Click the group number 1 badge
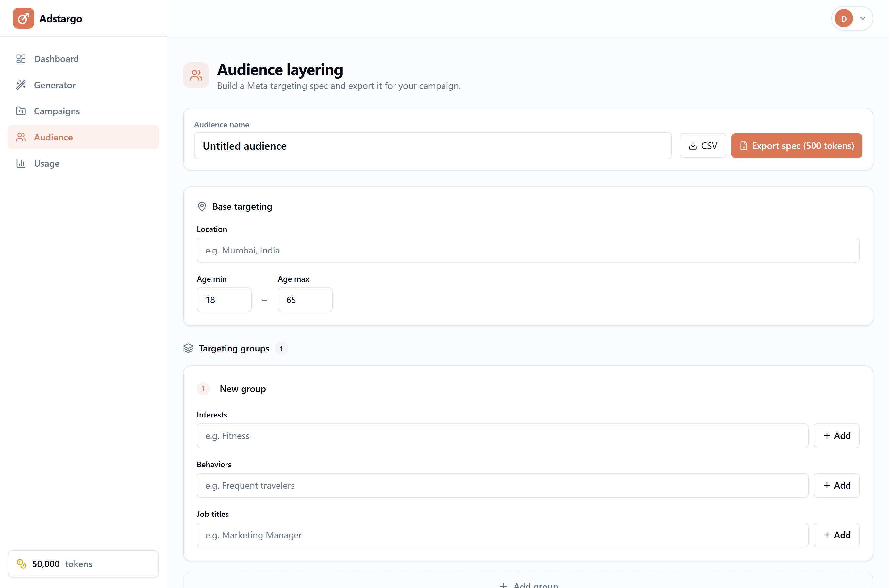Viewport: 889px width, 588px height. pyautogui.click(x=203, y=389)
